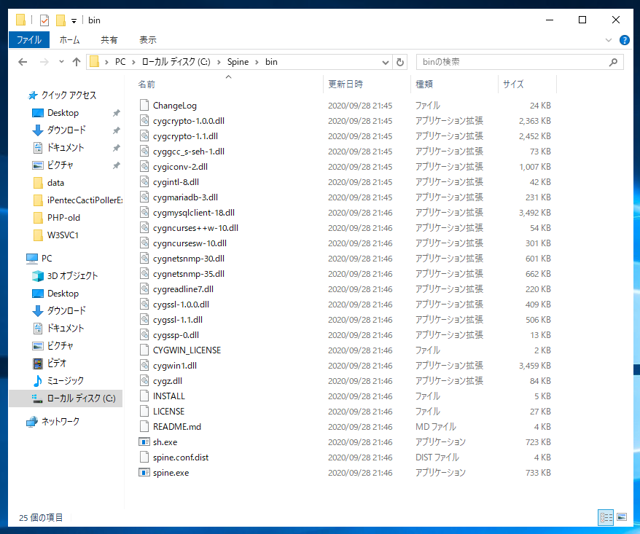
Task: Expand the ribbon with chevron
Action: point(608,40)
